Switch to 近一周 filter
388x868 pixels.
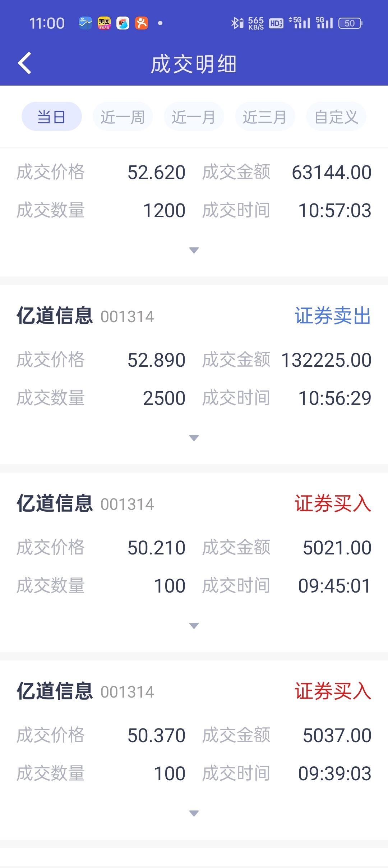(x=123, y=117)
